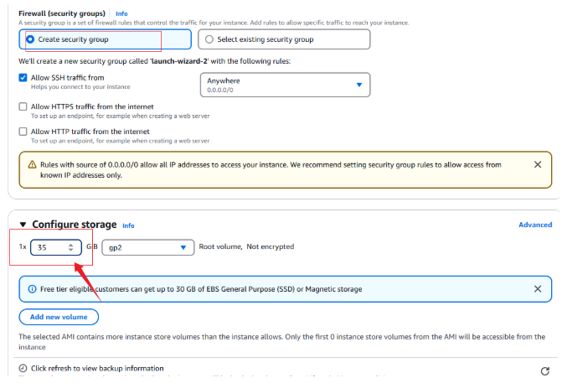588x383 pixels.
Task: Enable Allow HTTPS traffic from the internet
Action: point(23,106)
